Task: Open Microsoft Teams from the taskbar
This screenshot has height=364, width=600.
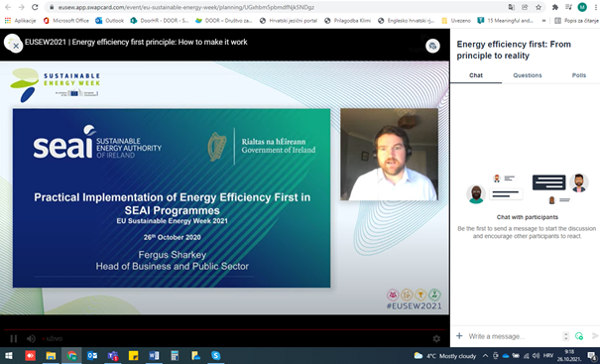Action: pos(113,356)
